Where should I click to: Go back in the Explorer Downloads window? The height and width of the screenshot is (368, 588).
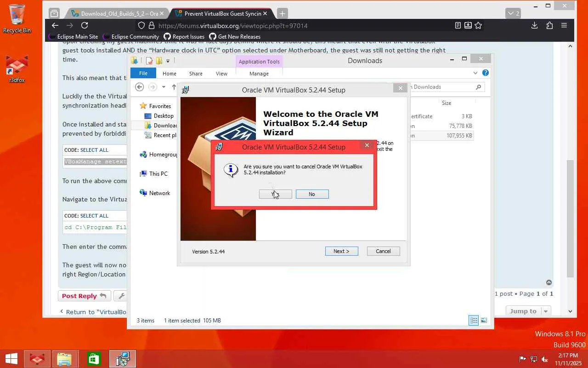point(140,87)
